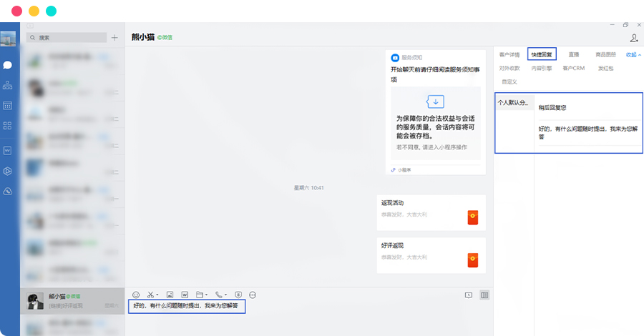
Task: Click the plus icon beside search box
Action: (114, 37)
